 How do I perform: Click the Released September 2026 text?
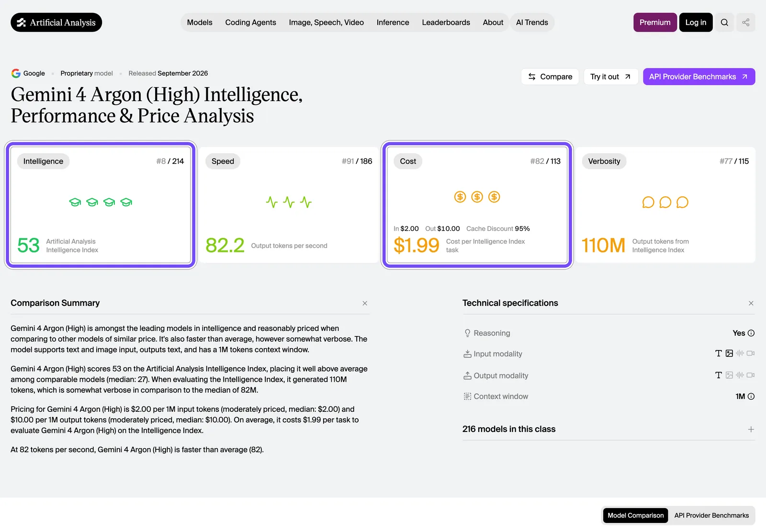[168, 73]
